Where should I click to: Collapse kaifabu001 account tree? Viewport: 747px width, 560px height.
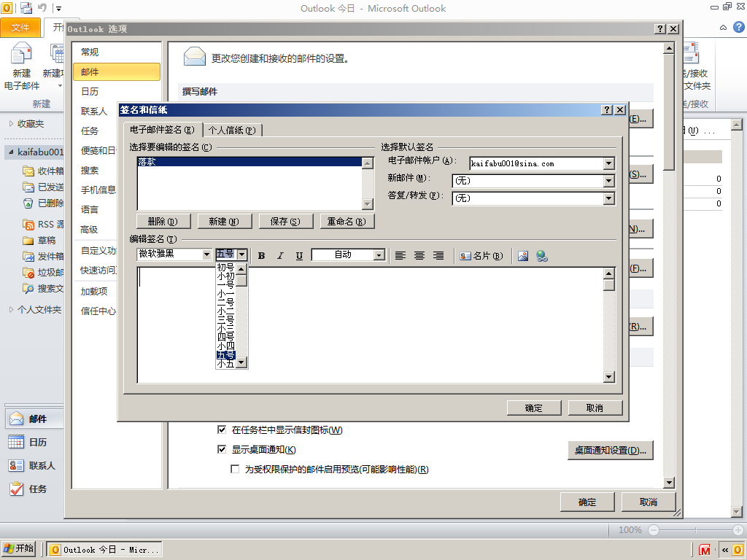[12, 152]
